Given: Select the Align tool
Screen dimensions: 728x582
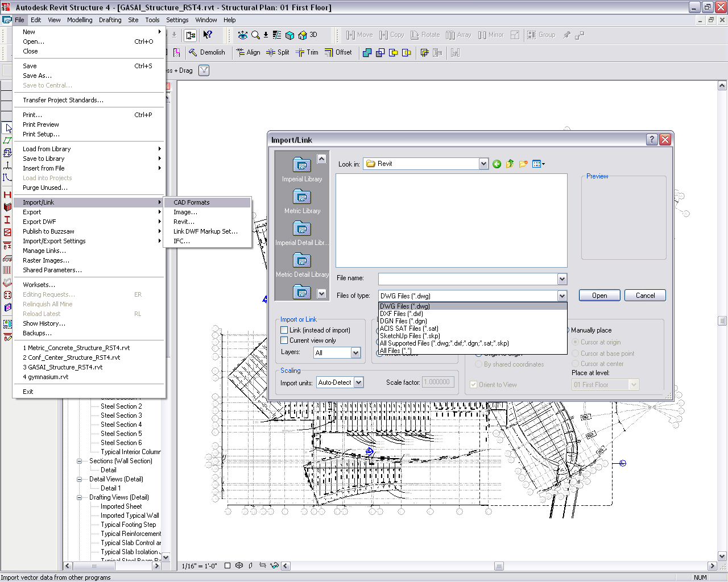Looking at the screenshot, I should [248, 52].
